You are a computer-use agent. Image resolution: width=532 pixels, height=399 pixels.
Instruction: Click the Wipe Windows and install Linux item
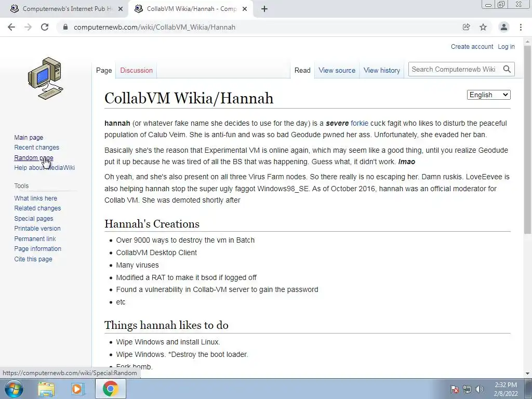click(168, 342)
